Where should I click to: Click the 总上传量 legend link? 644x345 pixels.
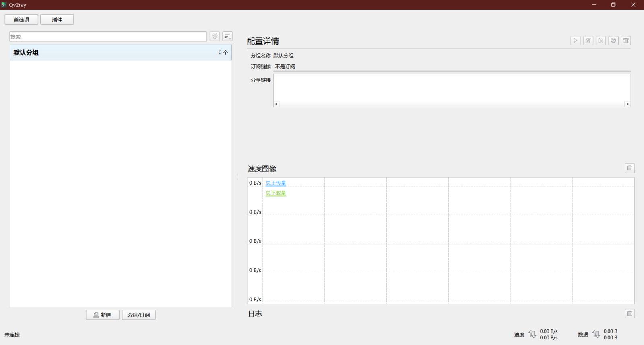[276, 183]
